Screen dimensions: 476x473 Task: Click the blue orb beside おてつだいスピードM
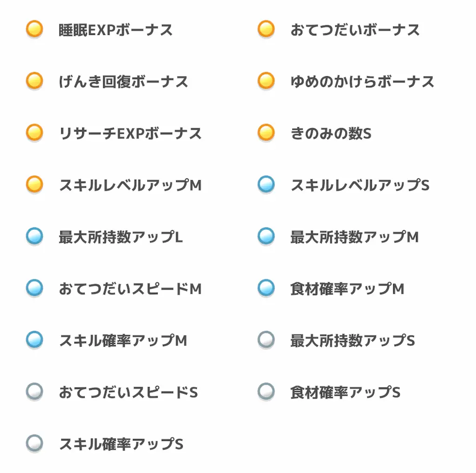[x=34, y=288]
